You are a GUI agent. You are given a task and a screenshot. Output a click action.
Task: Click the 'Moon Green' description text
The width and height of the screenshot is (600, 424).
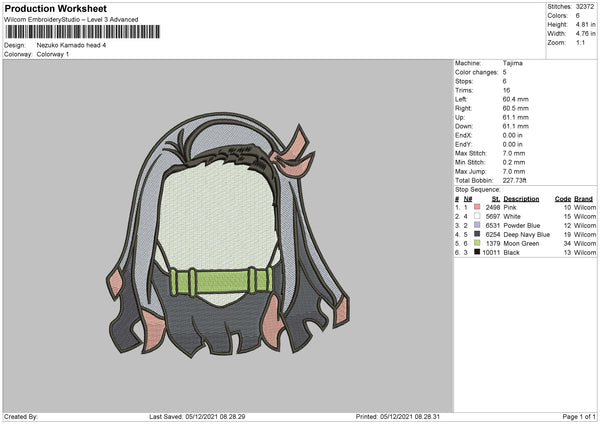point(521,243)
